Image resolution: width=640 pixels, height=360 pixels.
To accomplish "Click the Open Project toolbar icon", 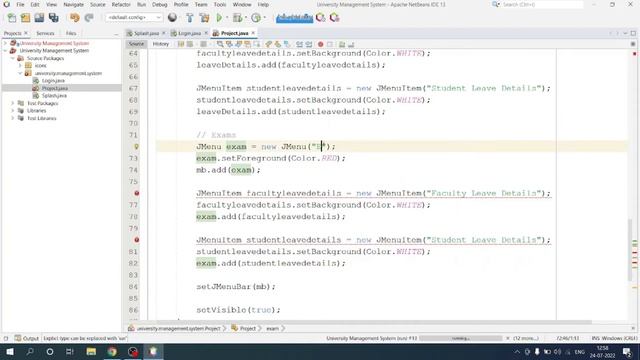I will tap(39, 18).
